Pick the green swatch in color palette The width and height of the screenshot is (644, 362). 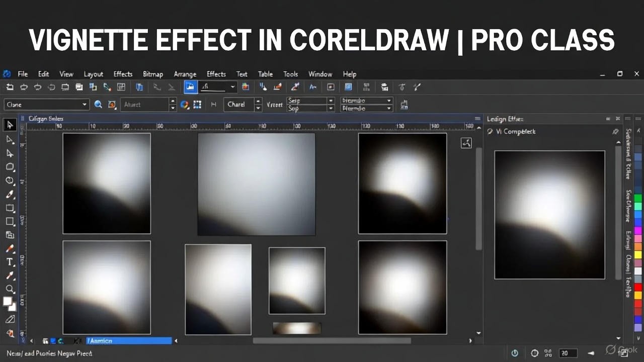[638, 199]
